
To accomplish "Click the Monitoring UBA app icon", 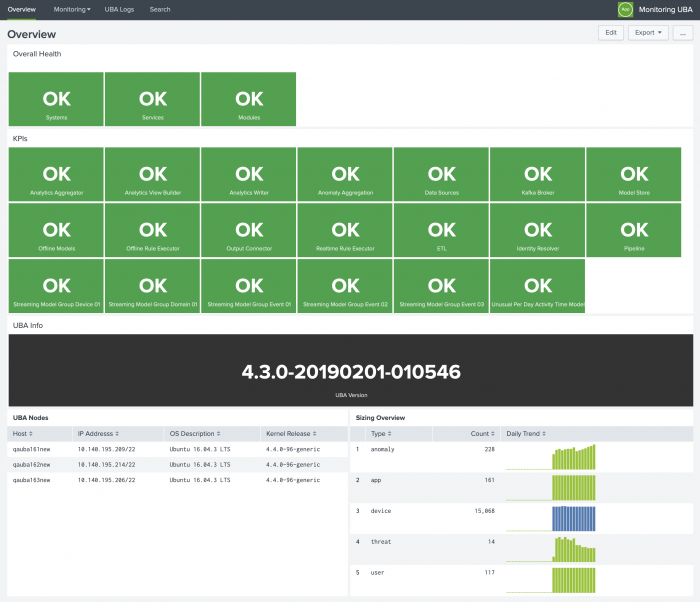I will [x=625, y=9].
